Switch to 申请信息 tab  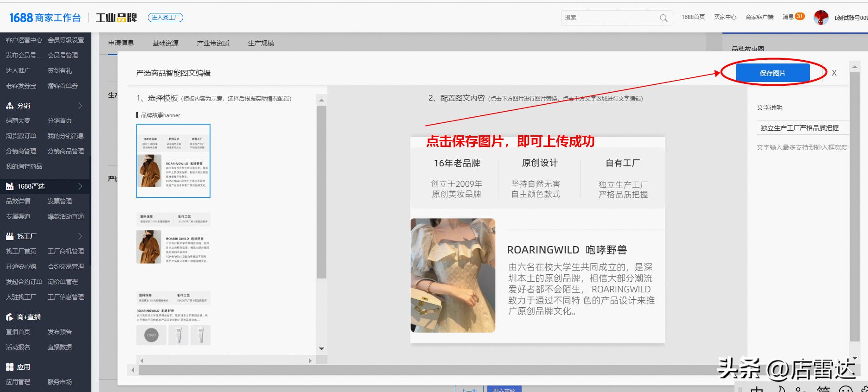(x=121, y=43)
